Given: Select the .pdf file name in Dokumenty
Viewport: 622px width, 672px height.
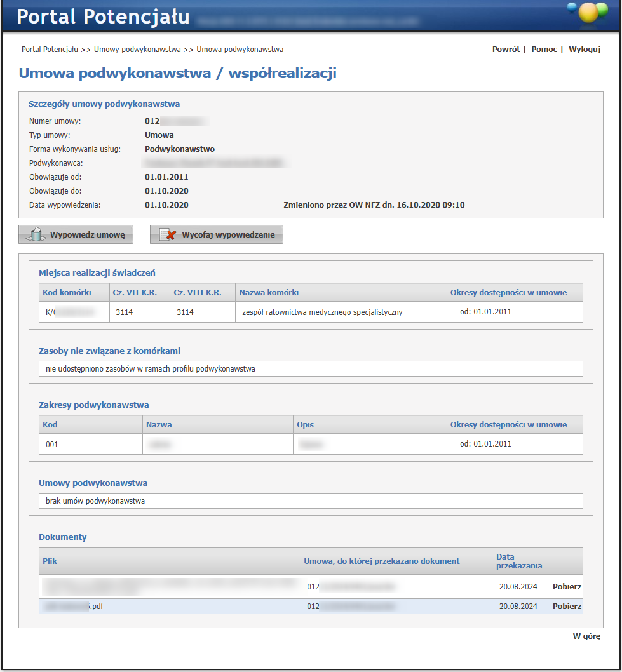Looking at the screenshot, I should click(x=73, y=607).
